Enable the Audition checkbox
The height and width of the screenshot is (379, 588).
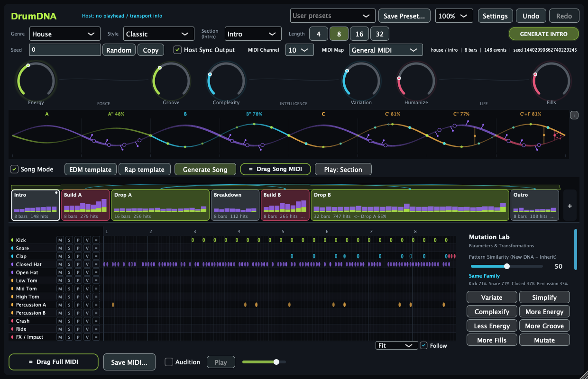[169, 362]
